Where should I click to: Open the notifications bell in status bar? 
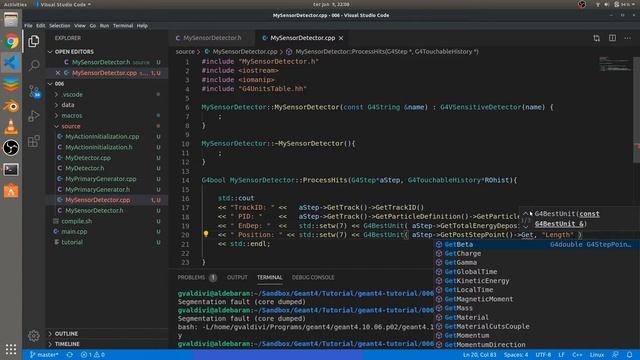click(629, 355)
